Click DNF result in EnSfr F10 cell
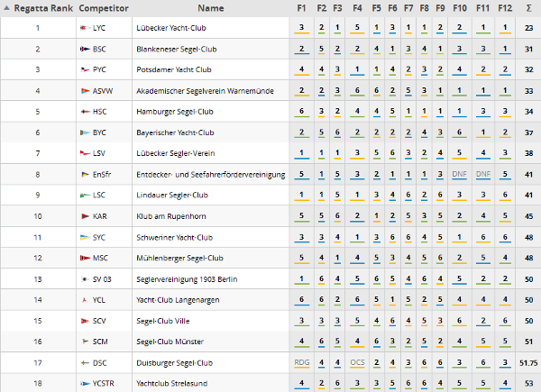541x392 pixels. click(x=459, y=174)
